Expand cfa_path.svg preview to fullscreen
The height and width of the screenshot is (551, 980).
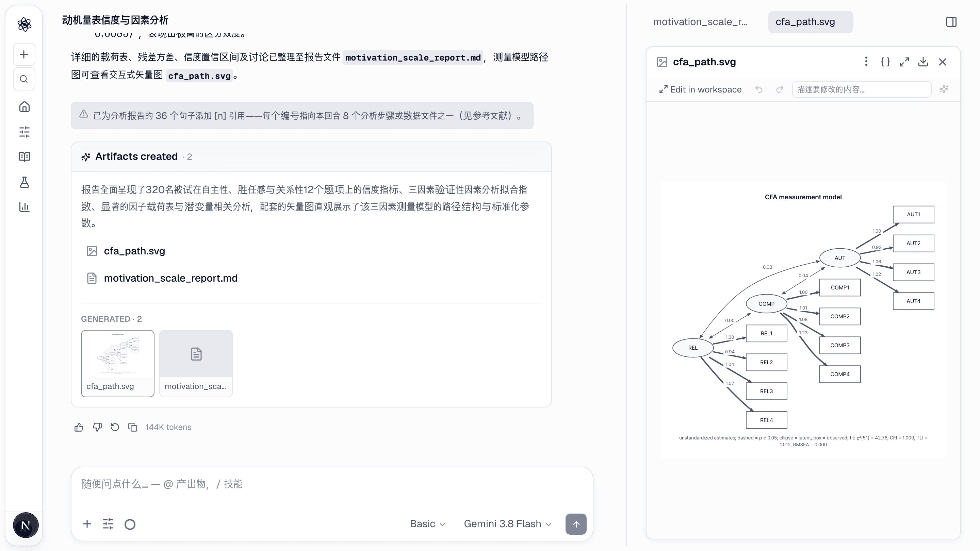click(x=904, y=62)
